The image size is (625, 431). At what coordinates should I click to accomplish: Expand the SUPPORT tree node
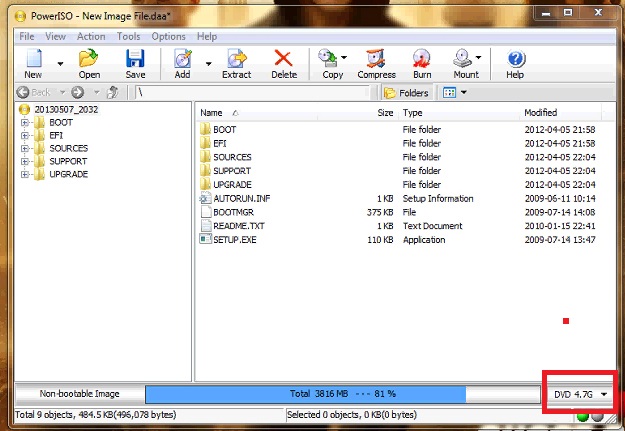[x=25, y=161]
